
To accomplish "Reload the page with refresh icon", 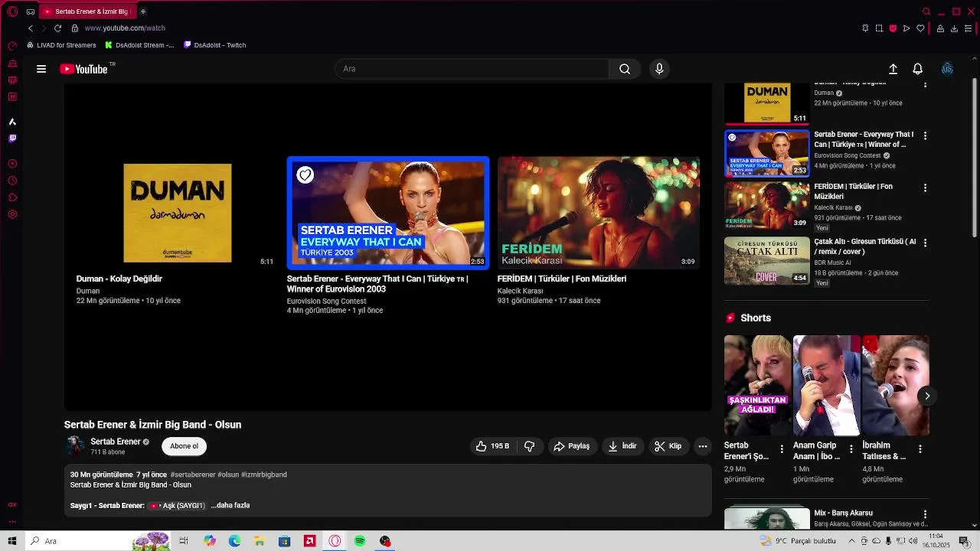I will click(x=57, y=28).
